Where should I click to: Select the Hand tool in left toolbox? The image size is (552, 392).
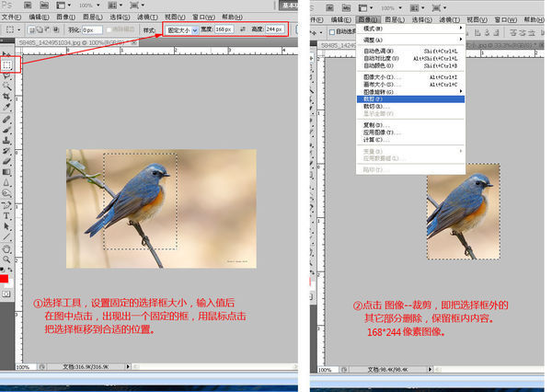coord(7,249)
